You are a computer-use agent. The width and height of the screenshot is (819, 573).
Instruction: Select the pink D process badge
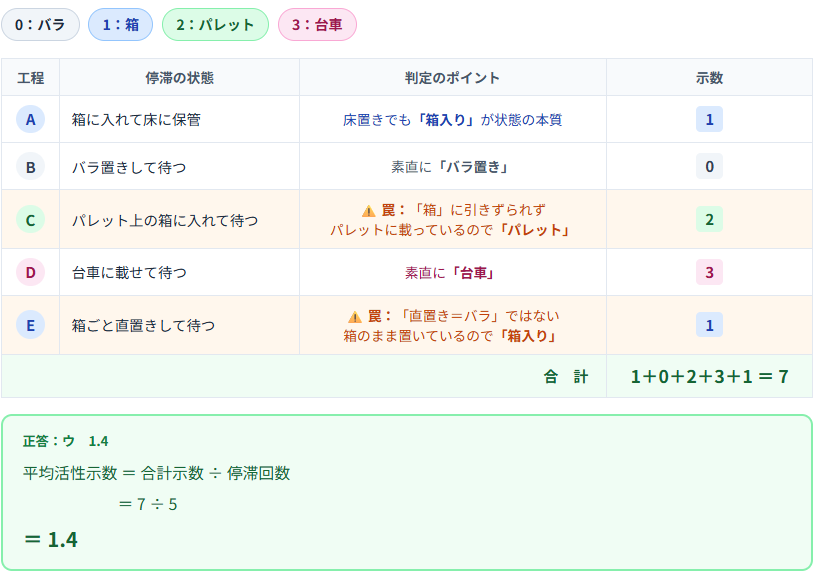pos(30,272)
